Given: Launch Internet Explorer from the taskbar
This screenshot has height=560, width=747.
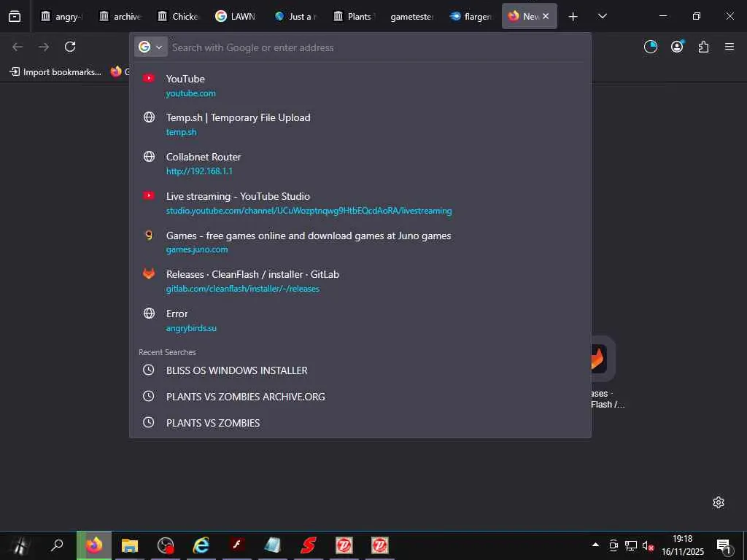Looking at the screenshot, I should pos(201,545).
